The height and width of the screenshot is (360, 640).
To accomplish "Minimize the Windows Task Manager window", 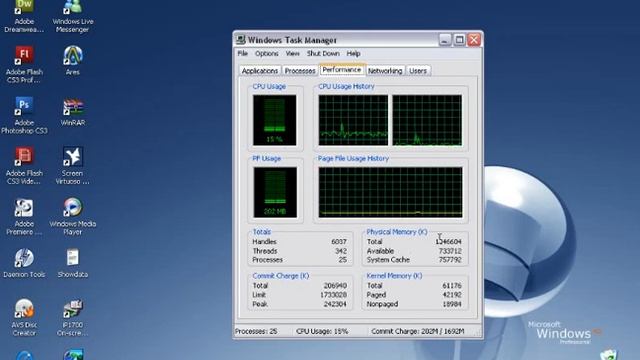I will point(445,40).
